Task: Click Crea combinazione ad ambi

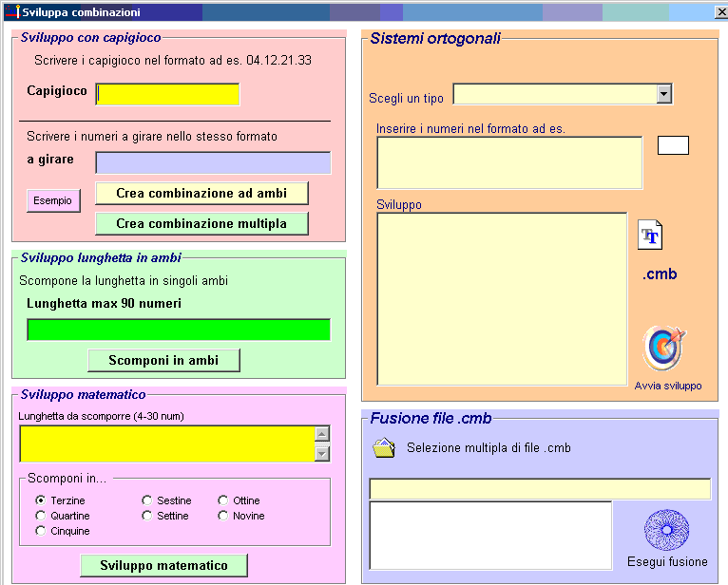Action: (201, 193)
